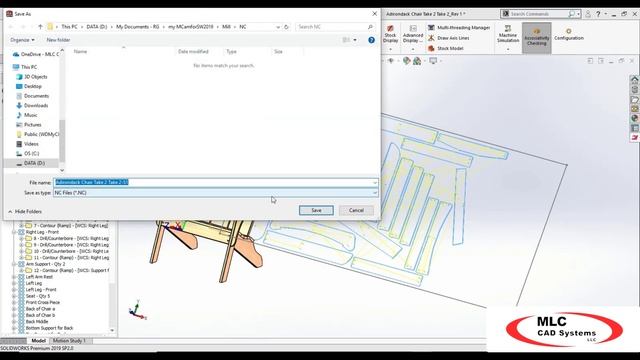Expand the Left Arm Rest tree node
640x360 pixels.
15,277
